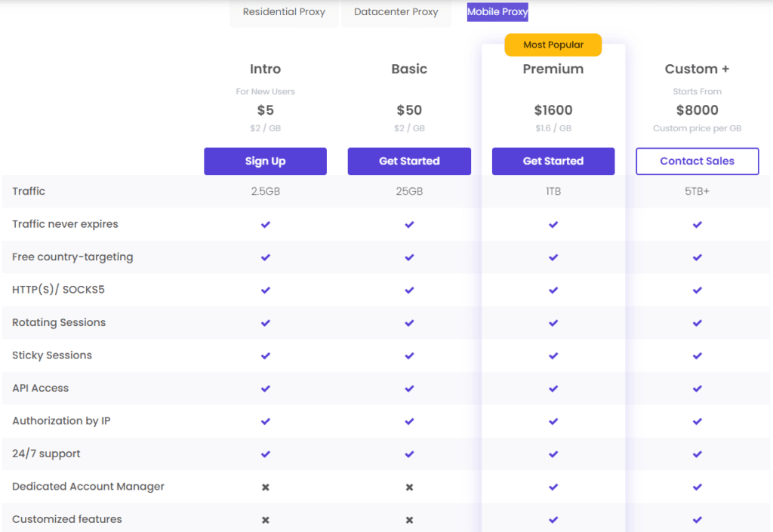This screenshot has width=773, height=532.
Task: Click the HTTP(S)/ SOCKS5 row label
Action: point(58,290)
